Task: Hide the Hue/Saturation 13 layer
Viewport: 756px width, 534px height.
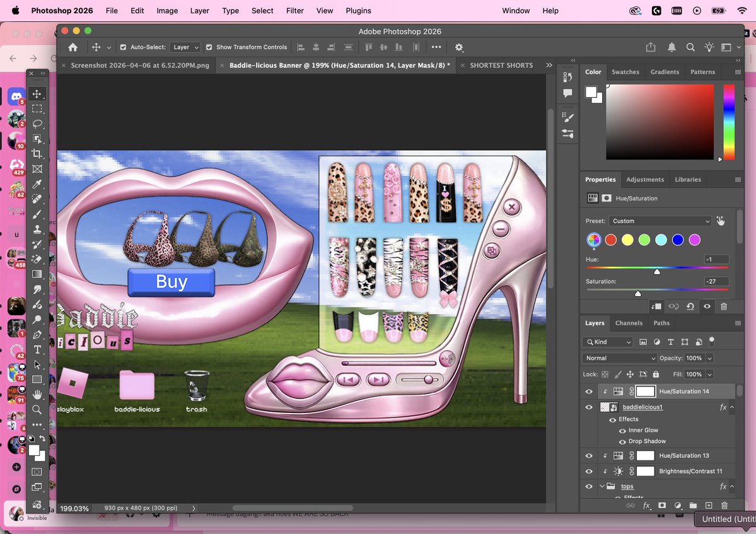Action: [x=589, y=455]
